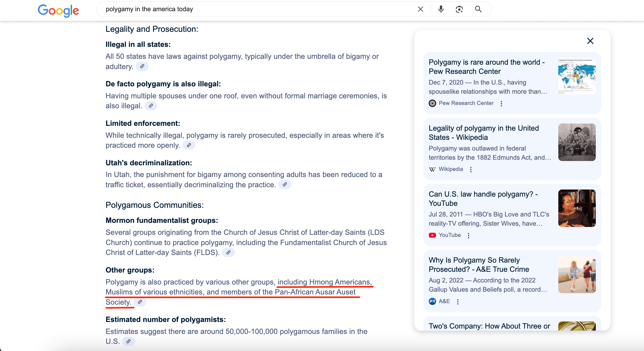Click the black-and-white group photo thumbnail

tap(577, 142)
